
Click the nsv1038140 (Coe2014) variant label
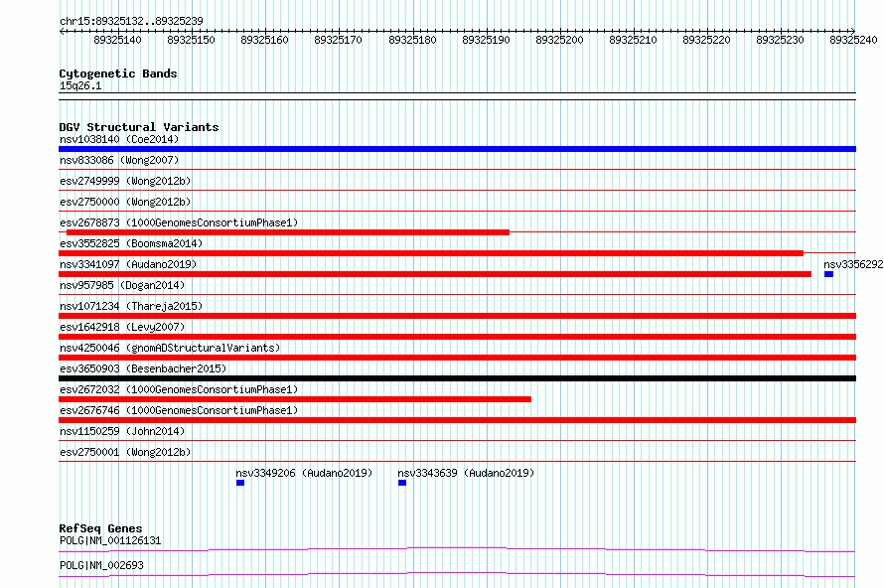point(119,139)
